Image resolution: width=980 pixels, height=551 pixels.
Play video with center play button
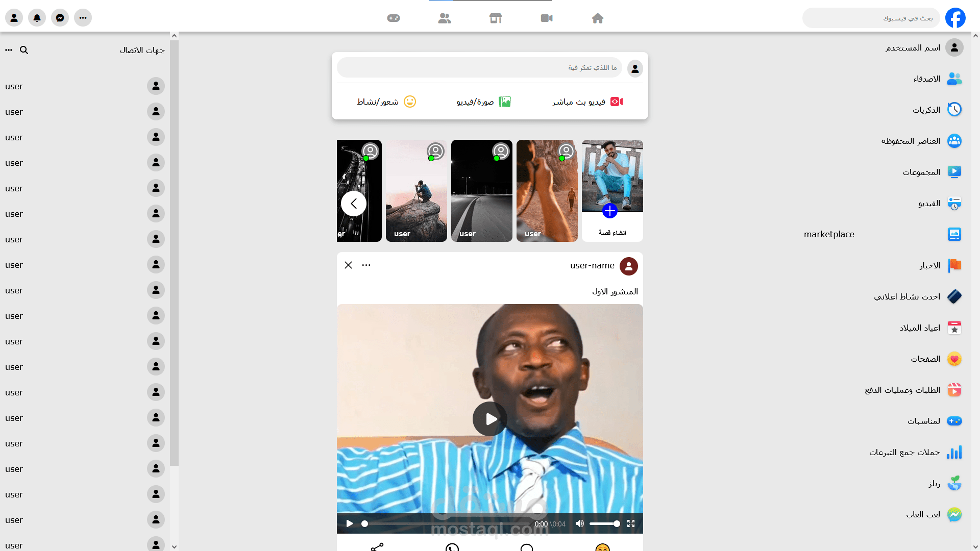(490, 419)
